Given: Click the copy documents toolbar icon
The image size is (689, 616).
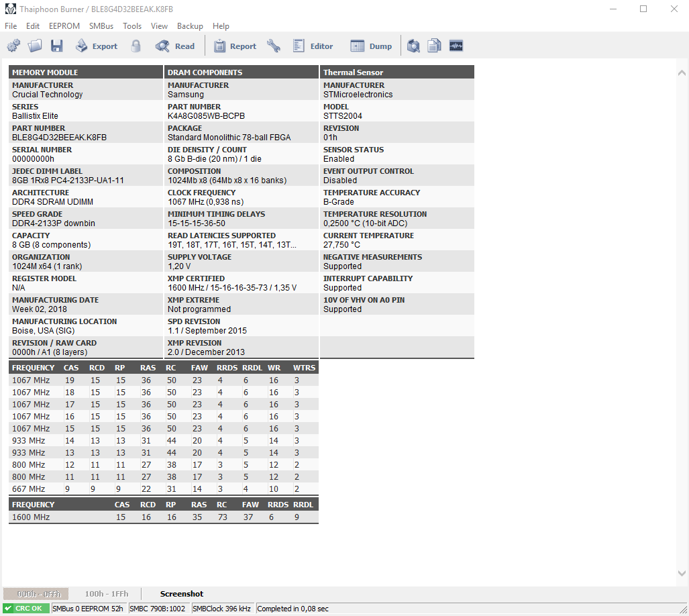Looking at the screenshot, I should [x=434, y=46].
